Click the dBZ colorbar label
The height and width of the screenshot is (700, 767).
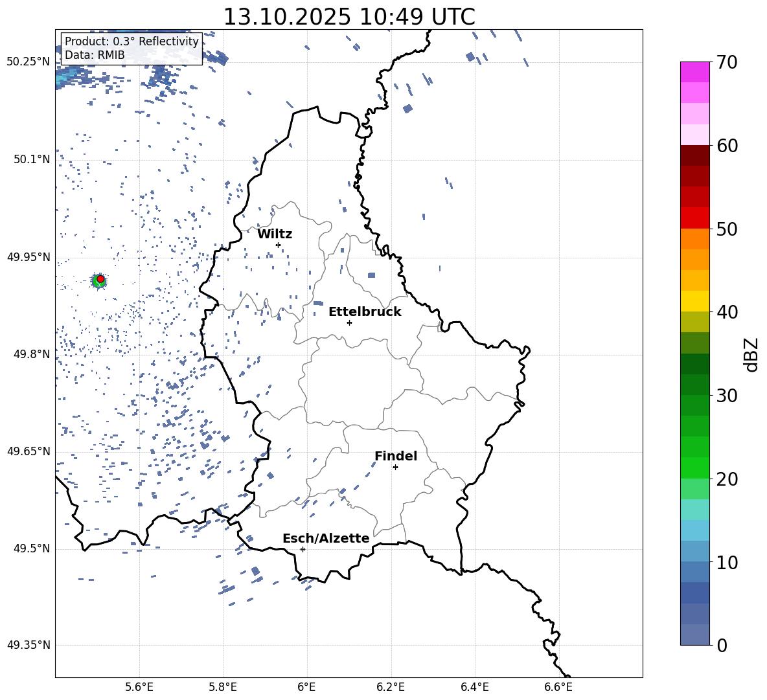click(x=751, y=354)
